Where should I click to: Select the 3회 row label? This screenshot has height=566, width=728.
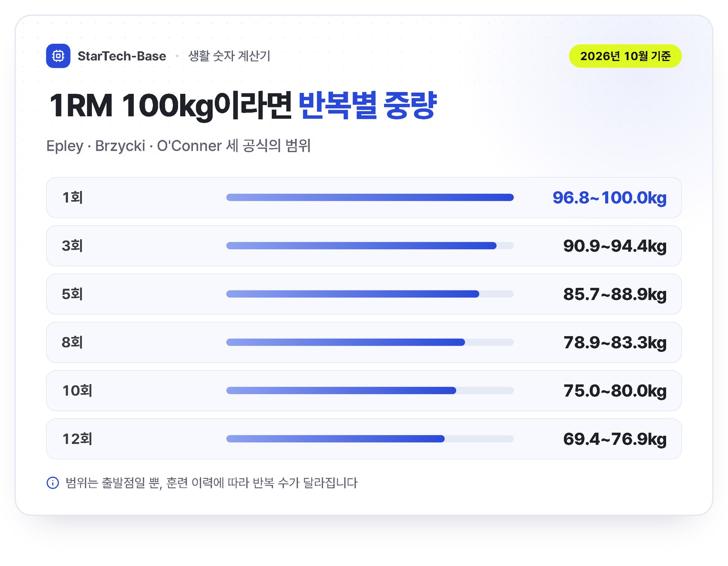[72, 246]
